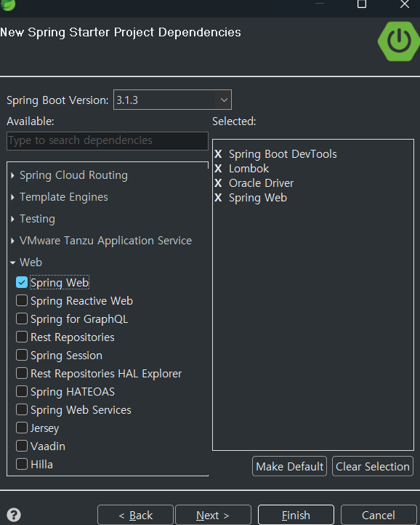Click the Finish button
The height and width of the screenshot is (525, 420).
(x=296, y=515)
